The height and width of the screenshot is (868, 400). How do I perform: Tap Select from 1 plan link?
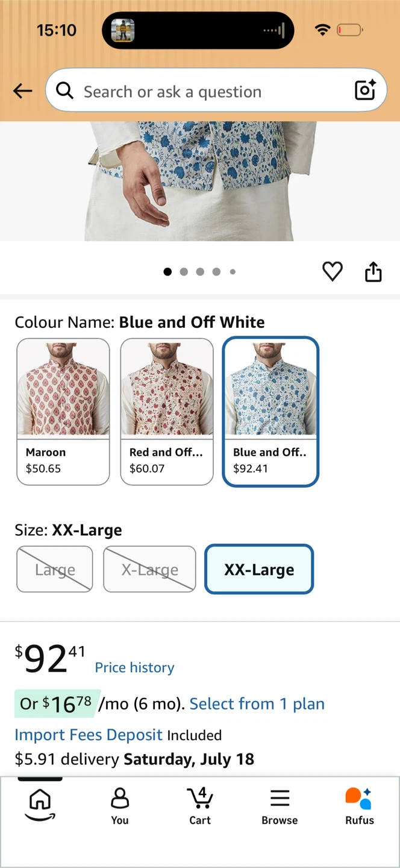click(257, 703)
